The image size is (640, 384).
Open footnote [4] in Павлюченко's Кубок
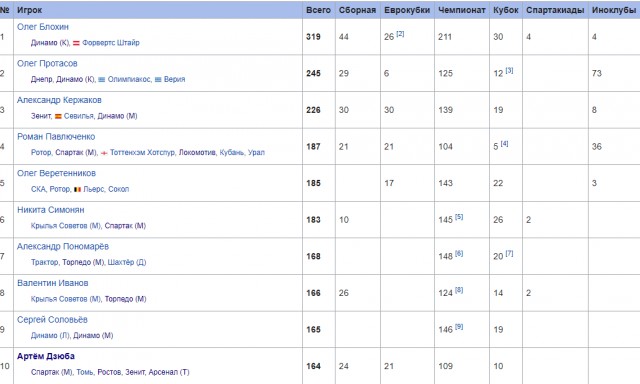(x=504, y=144)
